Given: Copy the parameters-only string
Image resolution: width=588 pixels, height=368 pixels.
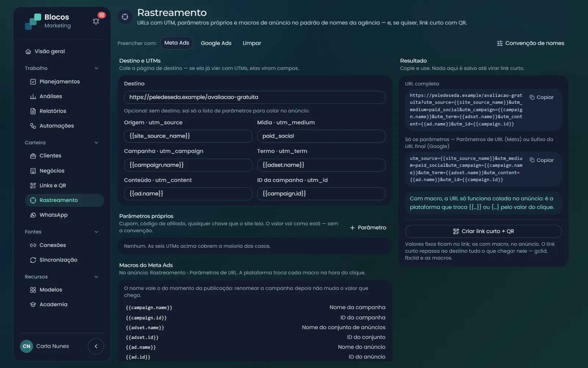Looking at the screenshot, I should [542, 160].
